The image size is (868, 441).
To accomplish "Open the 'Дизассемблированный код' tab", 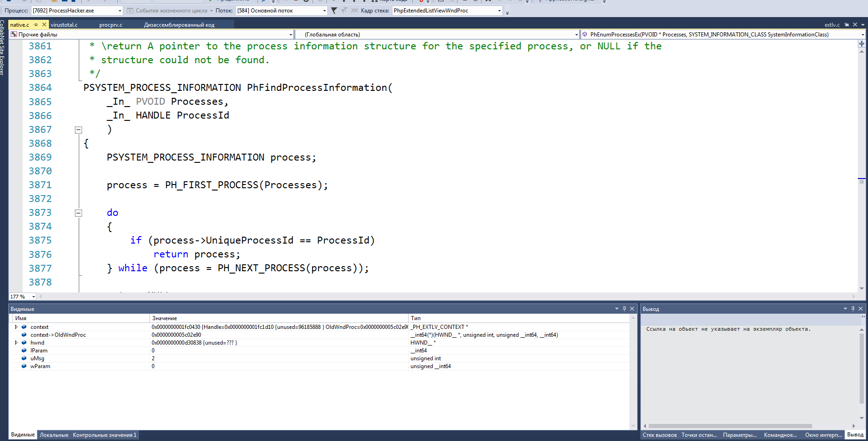I will 179,25.
